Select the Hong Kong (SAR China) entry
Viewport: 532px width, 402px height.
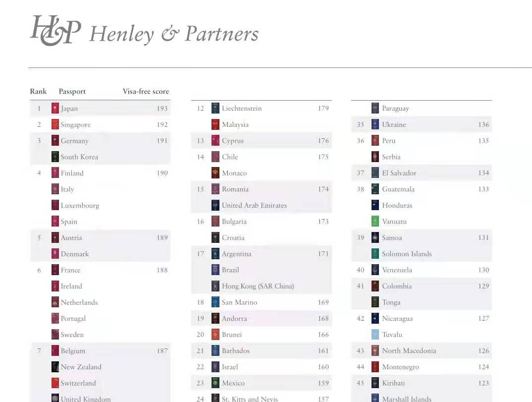pyautogui.click(x=258, y=286)
